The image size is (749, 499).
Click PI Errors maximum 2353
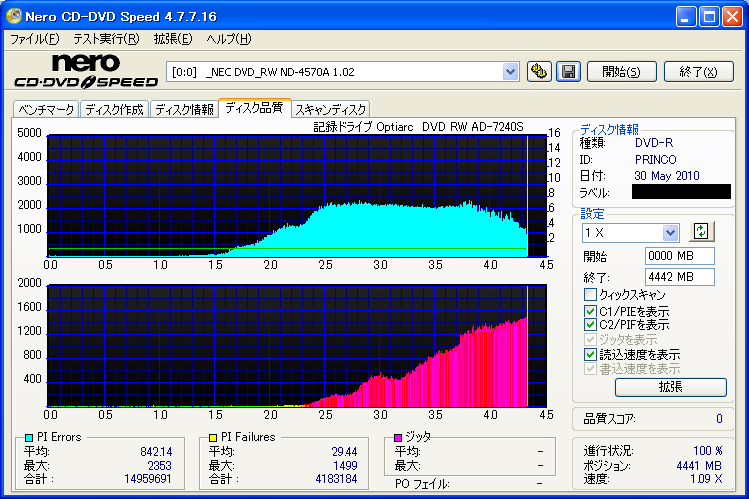(159, 465)
